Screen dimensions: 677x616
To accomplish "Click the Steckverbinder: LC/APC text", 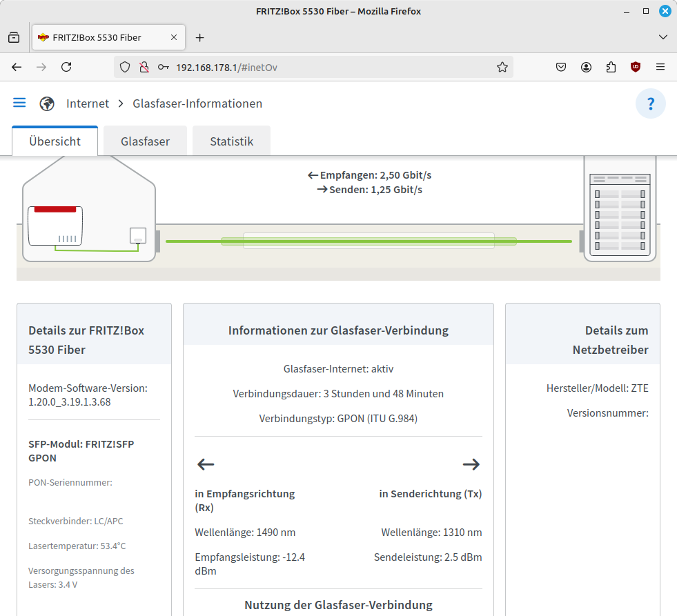I will click(x=75, y=521).
